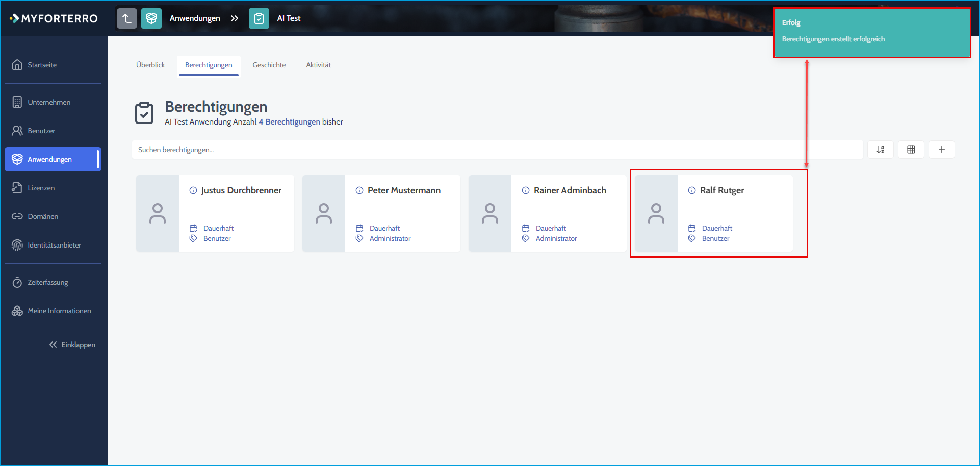Image resolution: width=980 pixels, height=466 pixels.
Task: Dismiss the Erfolg success notification
Action: [872, 33]
